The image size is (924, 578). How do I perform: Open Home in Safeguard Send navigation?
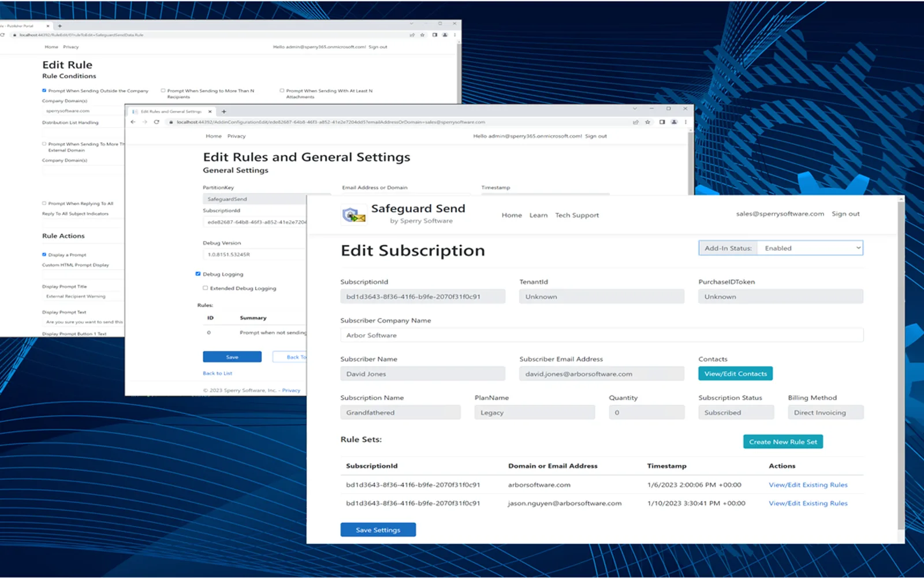(x=512, y=215)
